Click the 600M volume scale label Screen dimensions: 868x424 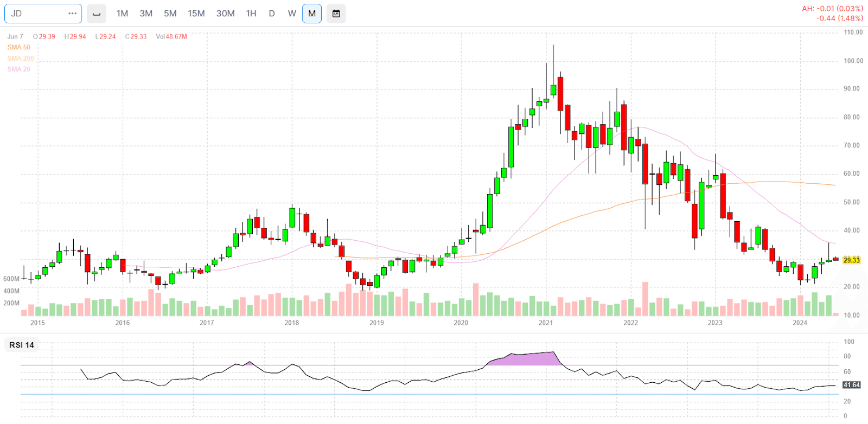click(x=11, y=279)
